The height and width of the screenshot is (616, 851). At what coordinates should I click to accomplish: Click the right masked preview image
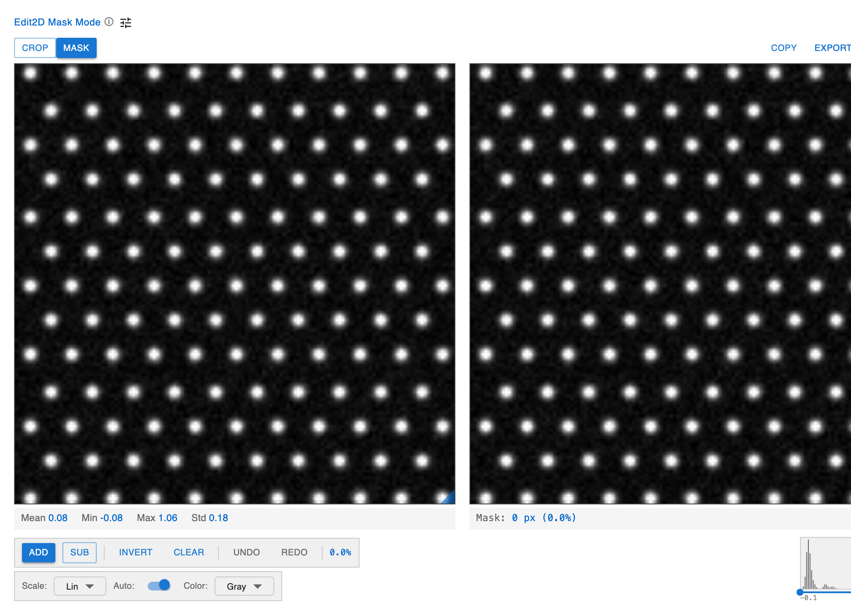pos(660,284)
